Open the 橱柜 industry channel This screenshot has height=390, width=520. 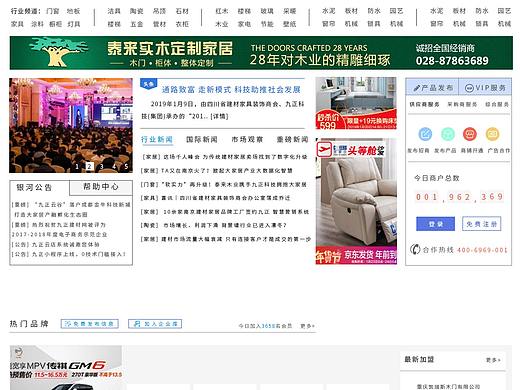[x=55, y=24]
